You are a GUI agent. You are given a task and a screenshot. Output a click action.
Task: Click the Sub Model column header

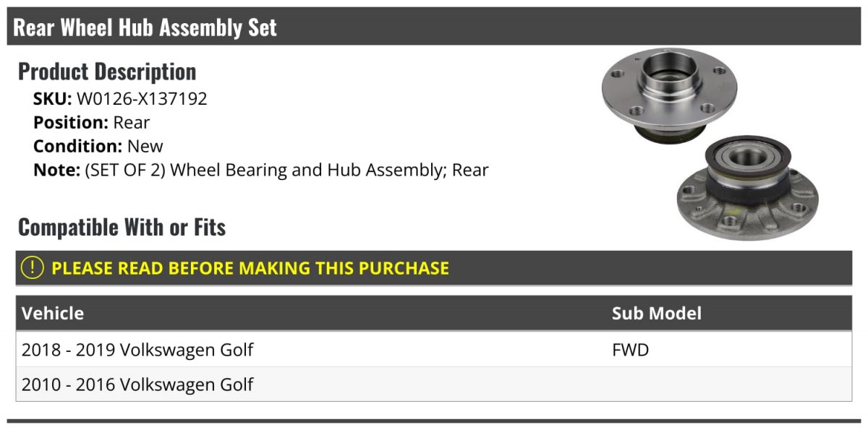coord(657,314)
